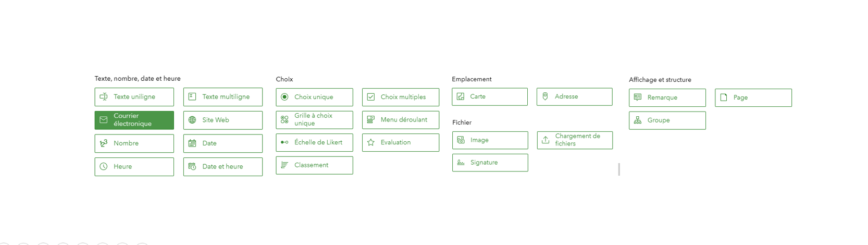The width and height of the screenshot is (868, 245).
Task: Insert Échelle de Likert question
Action: (314, 142)
